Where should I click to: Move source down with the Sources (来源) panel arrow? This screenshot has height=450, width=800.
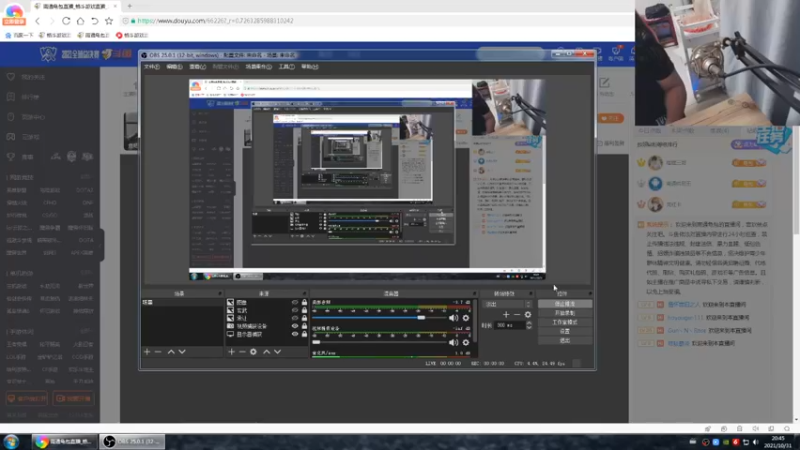tap(278, 352)
